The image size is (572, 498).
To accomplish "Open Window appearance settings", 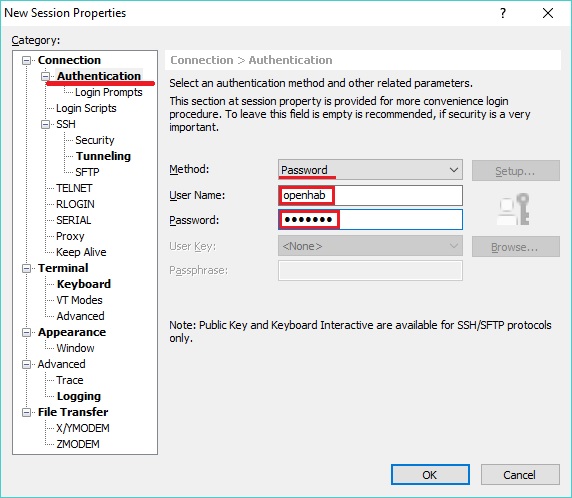I will click(x=75, y=348).
